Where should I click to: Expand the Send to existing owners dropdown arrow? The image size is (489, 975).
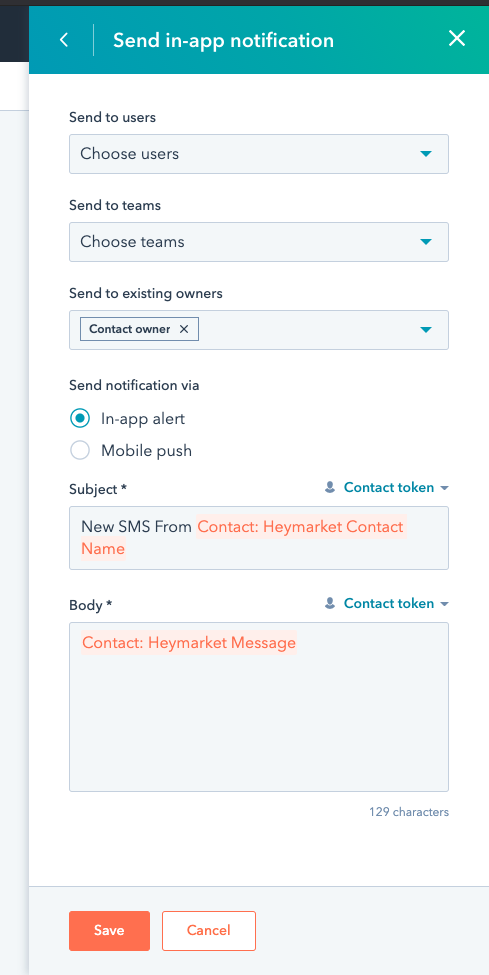tap(426, 330)
